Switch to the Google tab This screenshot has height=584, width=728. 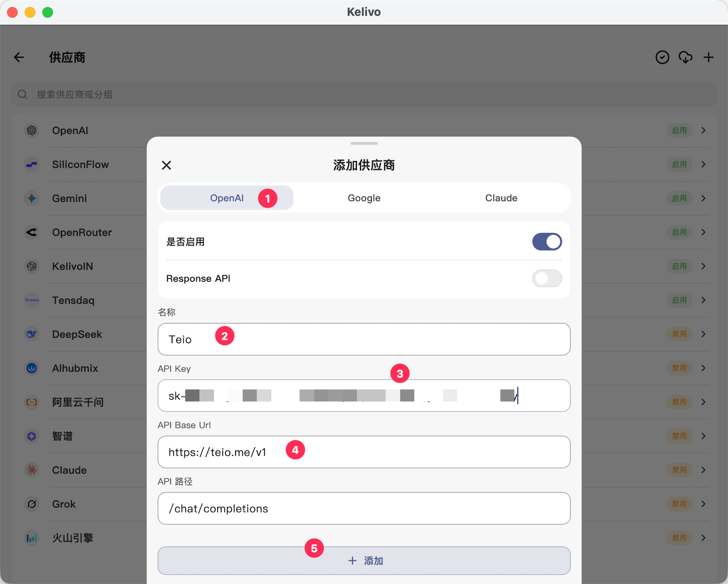point(364,198)
